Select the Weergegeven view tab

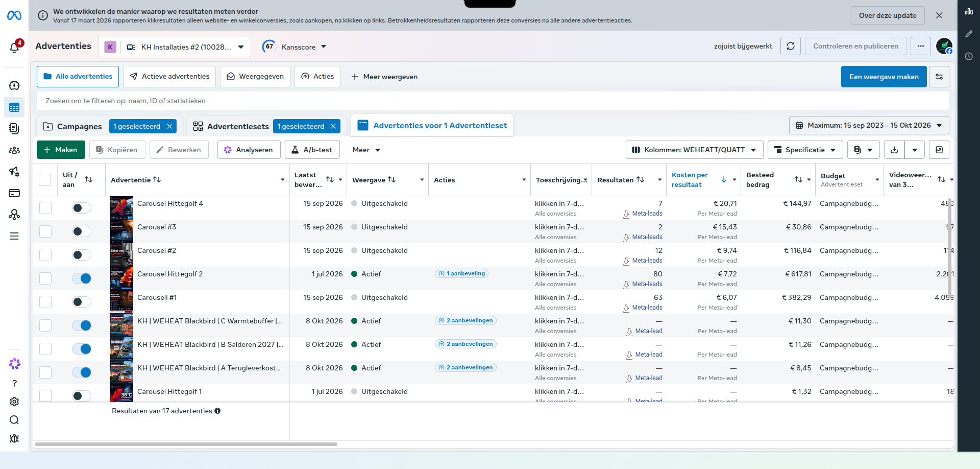255,77
